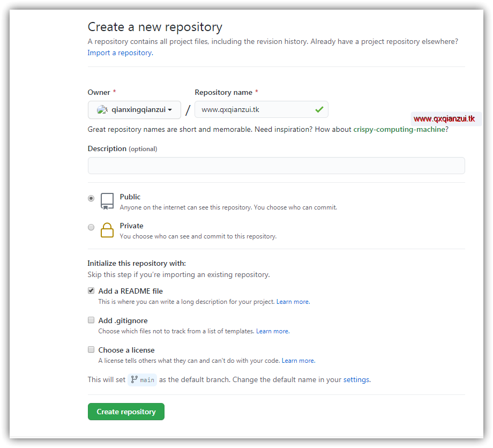Open the owner account dropdown

tap(134, 109)
